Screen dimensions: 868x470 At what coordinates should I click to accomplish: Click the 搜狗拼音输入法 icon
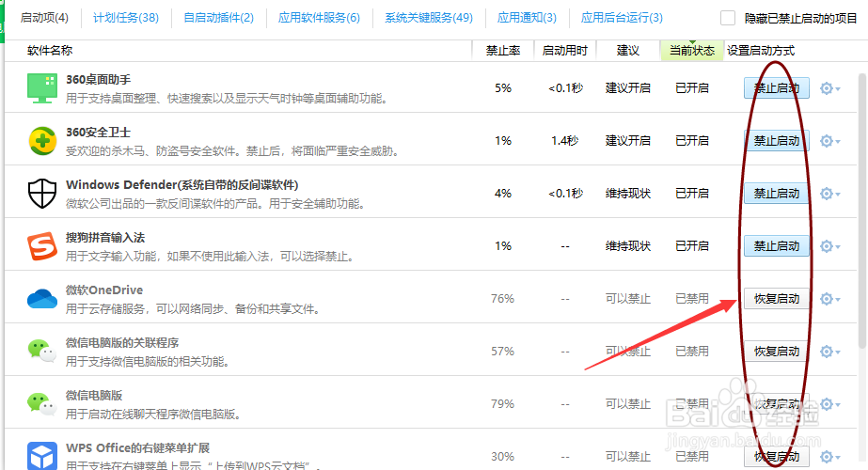point(42,245)
